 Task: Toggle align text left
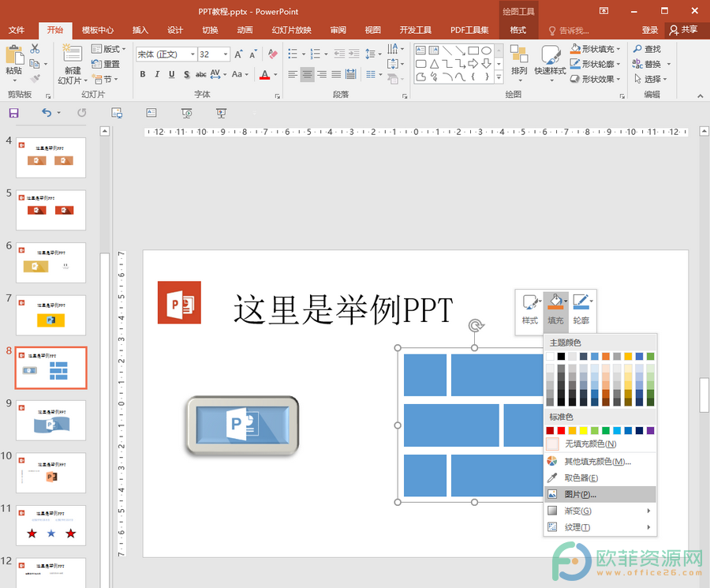coord(293,74)
